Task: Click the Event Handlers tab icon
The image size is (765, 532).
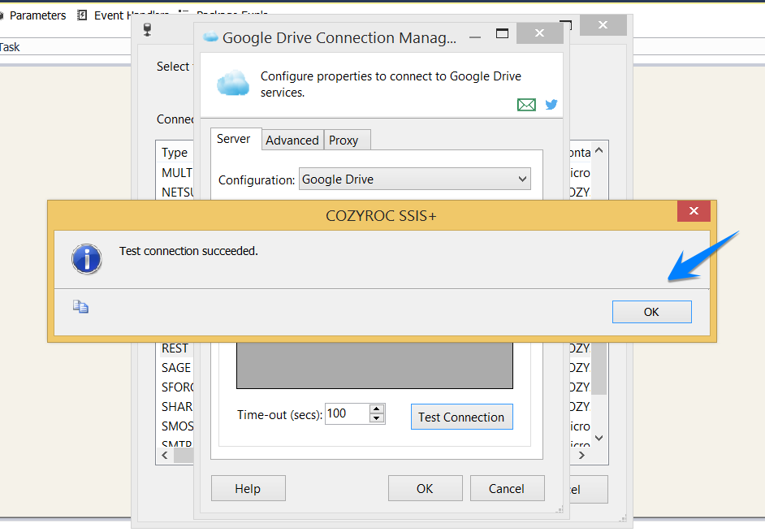Action: pyautogui.click(x=82, y=15)
